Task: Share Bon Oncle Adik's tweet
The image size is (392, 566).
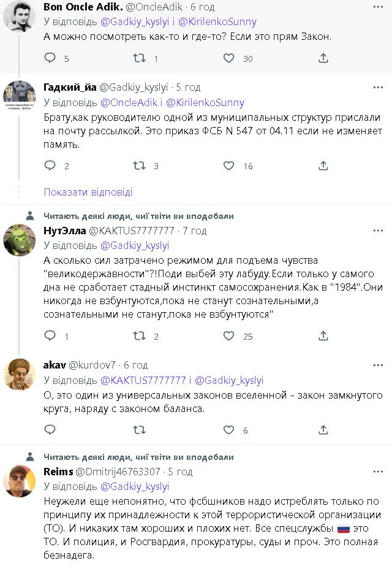Action: click(x=323, y=59)
